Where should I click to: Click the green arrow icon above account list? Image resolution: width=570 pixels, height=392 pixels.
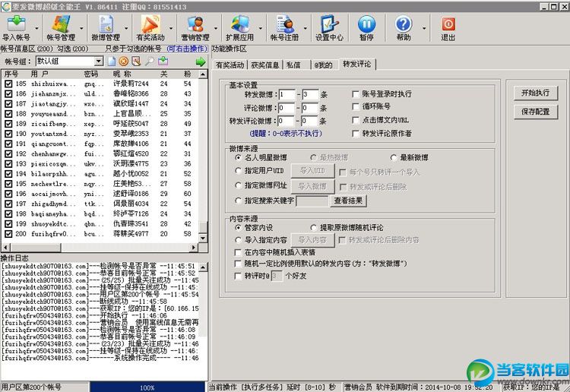(x=201, y=62)
